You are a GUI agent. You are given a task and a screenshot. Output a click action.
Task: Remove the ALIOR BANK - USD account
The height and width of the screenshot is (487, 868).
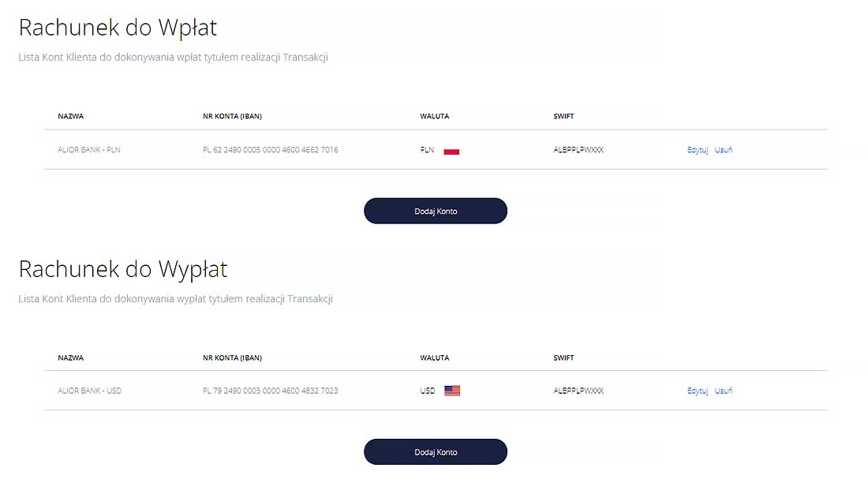click(723, 391)
